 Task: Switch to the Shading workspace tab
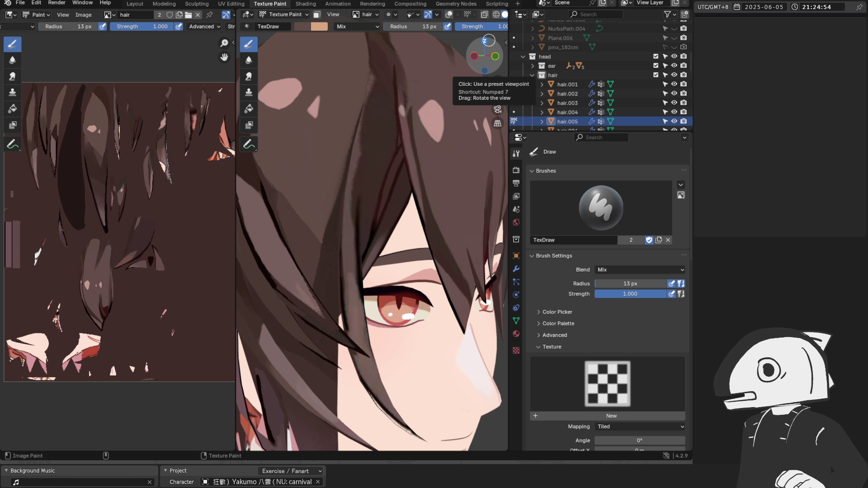(x=306, y=4)
